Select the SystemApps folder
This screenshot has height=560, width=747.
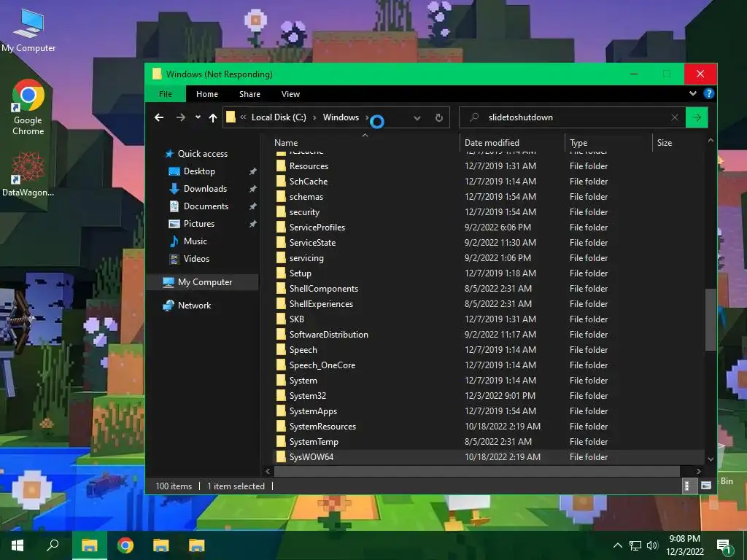(x=313, y=411)
